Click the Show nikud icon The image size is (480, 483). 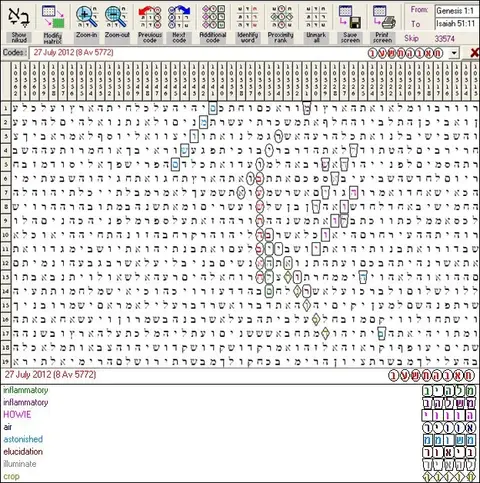[19, 17]
